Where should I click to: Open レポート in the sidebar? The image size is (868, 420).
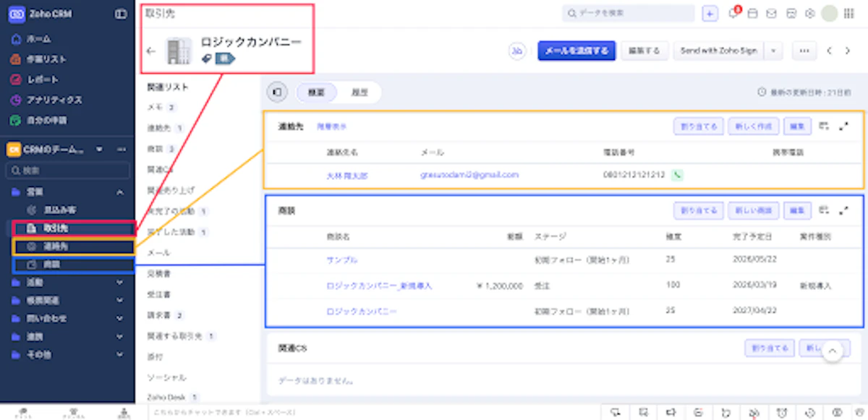[43, 80]
